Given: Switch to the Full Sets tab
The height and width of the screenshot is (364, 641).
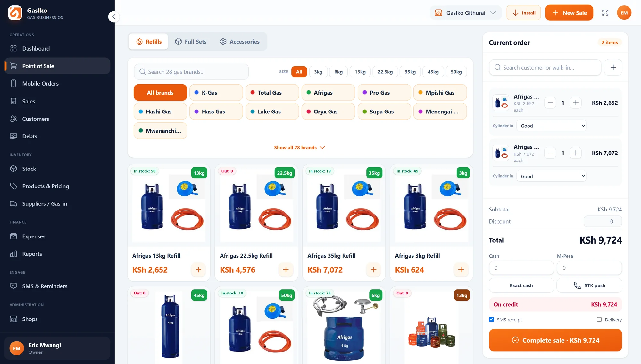Looking at the screenshot, I should point(191,42).
